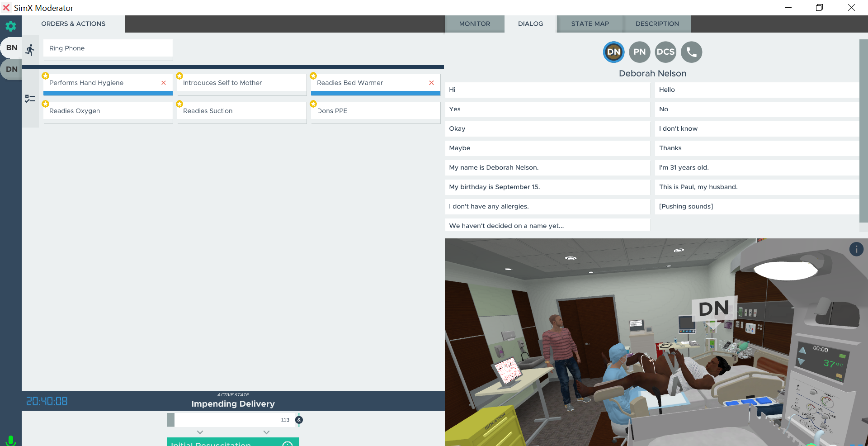Select the DCS character avatar
The height and width of the screenshot is (446, 868).
tap(665, 52)
